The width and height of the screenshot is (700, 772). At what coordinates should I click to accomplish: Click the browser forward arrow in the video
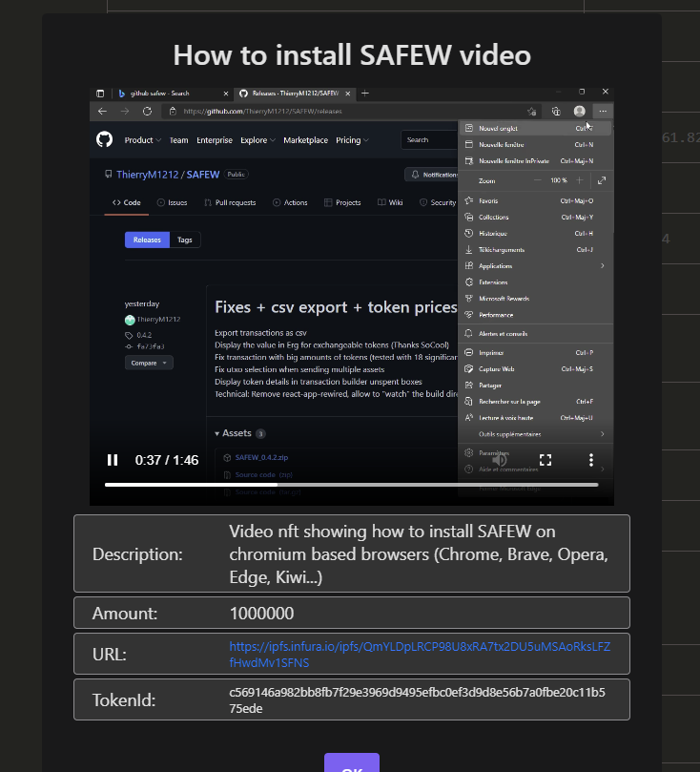point(125,112)
